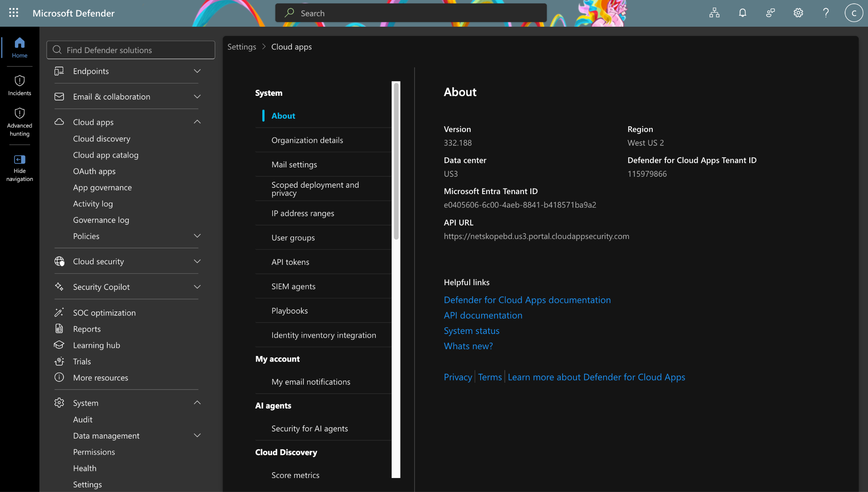Collapse the Cloud apps section chevron
Viewport: 868px width, 492px height.
tap(197, 122)
